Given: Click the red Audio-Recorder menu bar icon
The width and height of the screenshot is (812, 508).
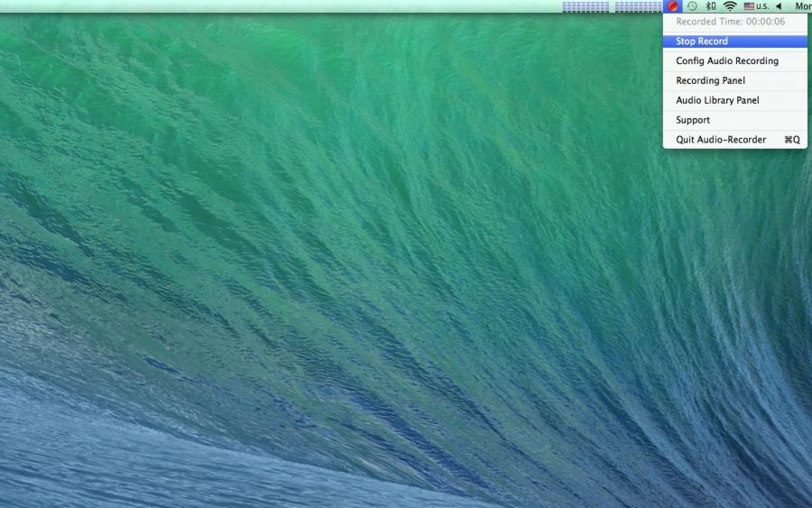Looking at the screenshot, I should 672,6.
